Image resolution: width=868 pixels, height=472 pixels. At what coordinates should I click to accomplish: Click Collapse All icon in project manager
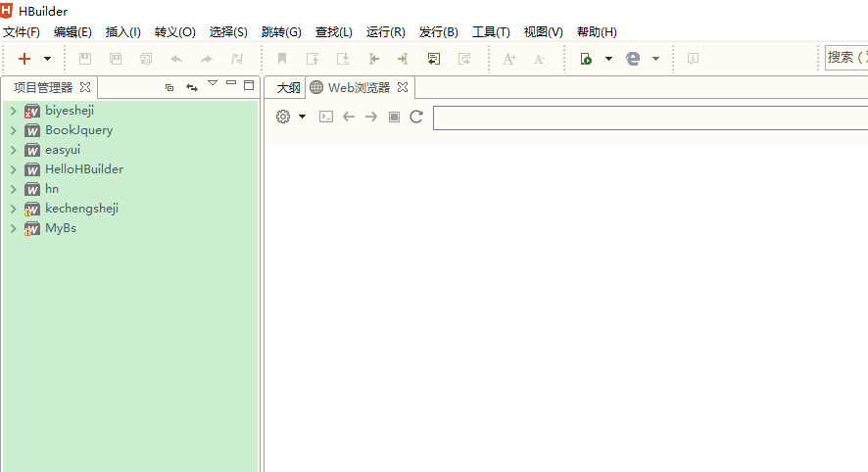[169, 87]
